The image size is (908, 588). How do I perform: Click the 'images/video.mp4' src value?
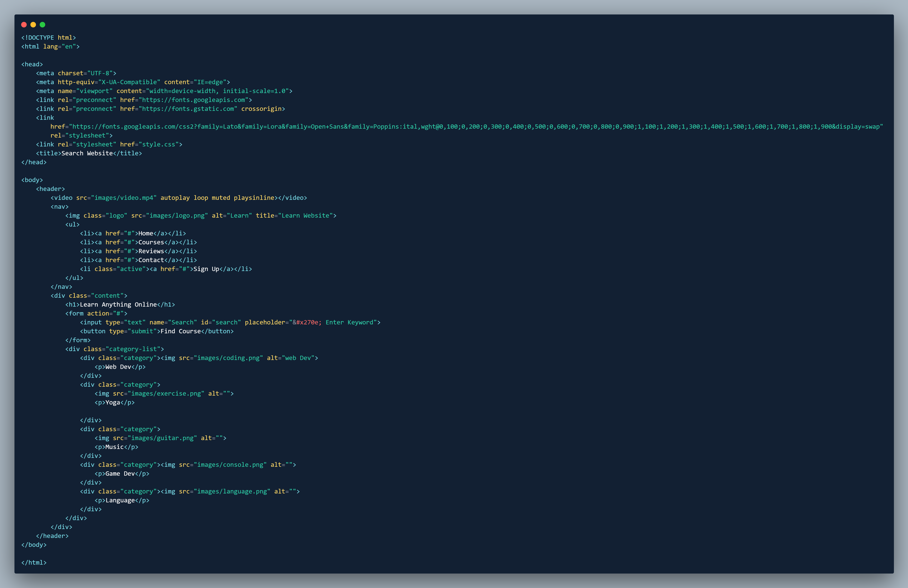click(124, 198)
